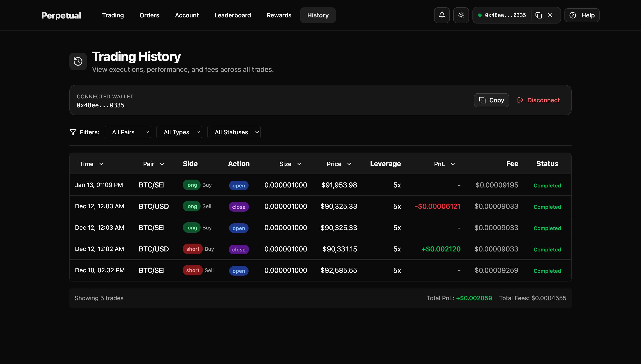Copy connected wallet address button

491,100
